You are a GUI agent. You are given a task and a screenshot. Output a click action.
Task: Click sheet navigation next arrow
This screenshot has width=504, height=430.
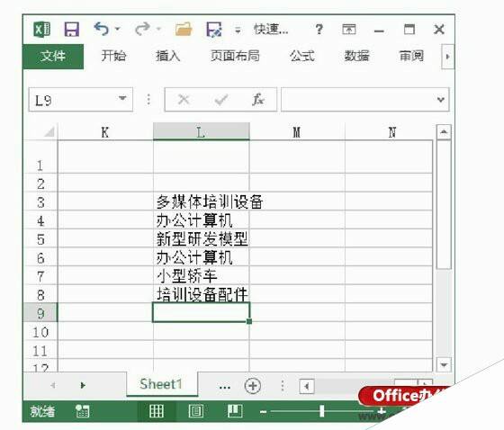point(83,385)
